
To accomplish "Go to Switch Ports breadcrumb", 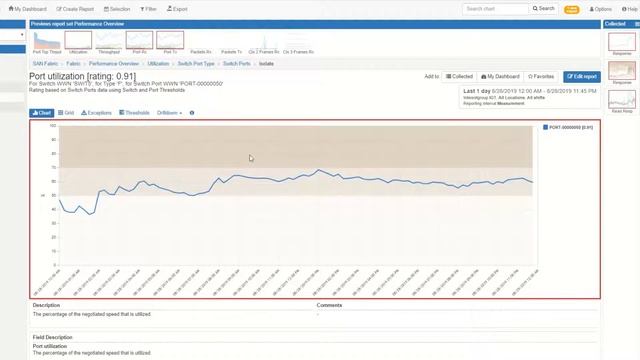I will (237, 64).
